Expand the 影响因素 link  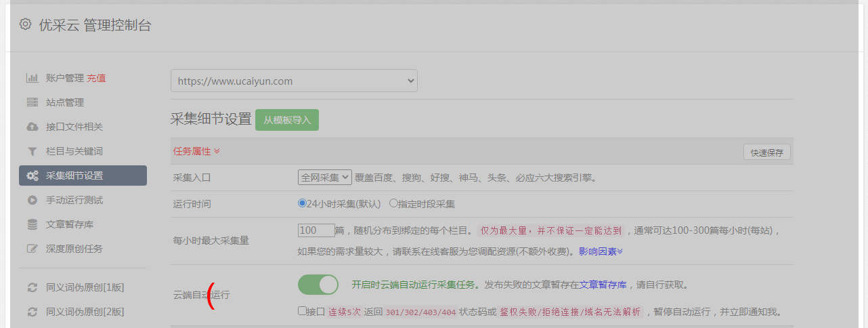coord(601,251)
